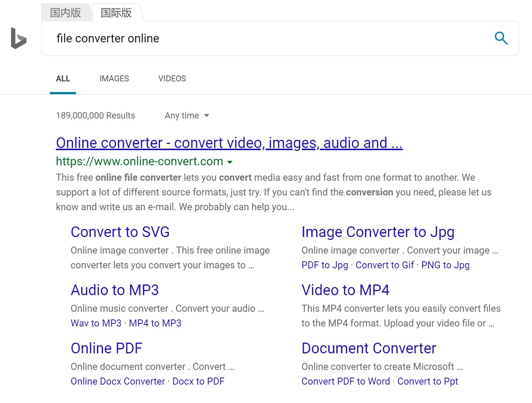The image size is (532, 403).
Task: Click the PNG to Jpg sublink
Action: 445,265
